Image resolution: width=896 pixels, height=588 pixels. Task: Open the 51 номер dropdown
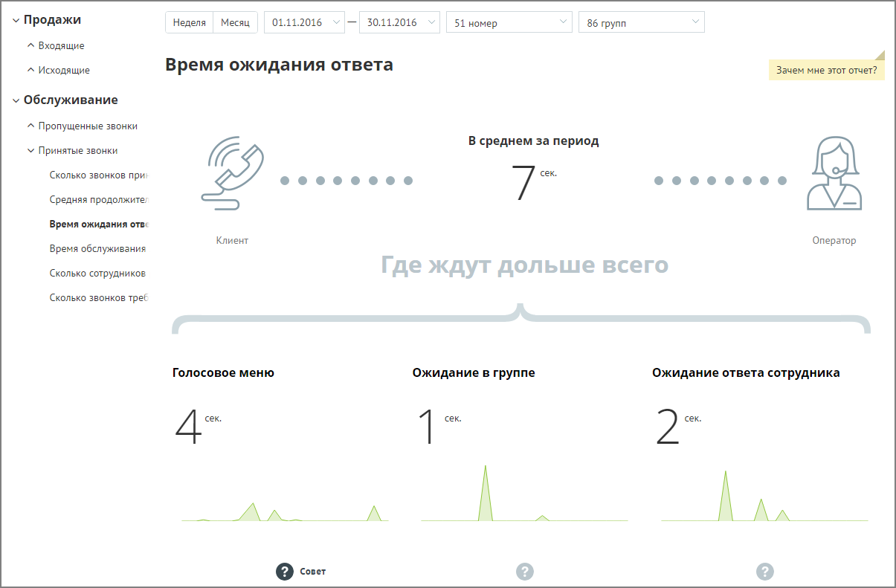click(509, 22)
